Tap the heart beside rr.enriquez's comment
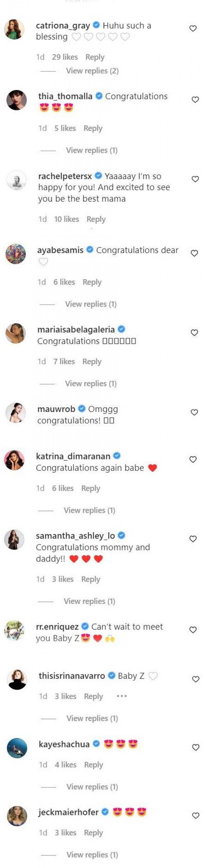 [193, 629]
